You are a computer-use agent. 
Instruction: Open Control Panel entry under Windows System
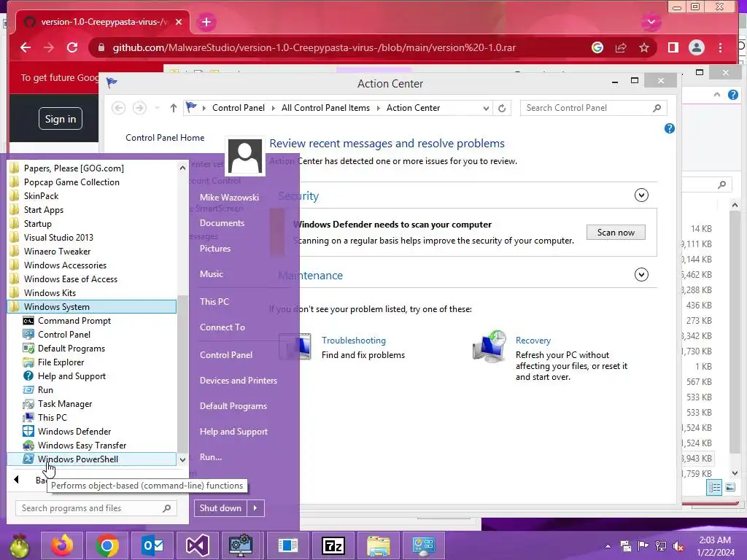[x=92, y=334]
